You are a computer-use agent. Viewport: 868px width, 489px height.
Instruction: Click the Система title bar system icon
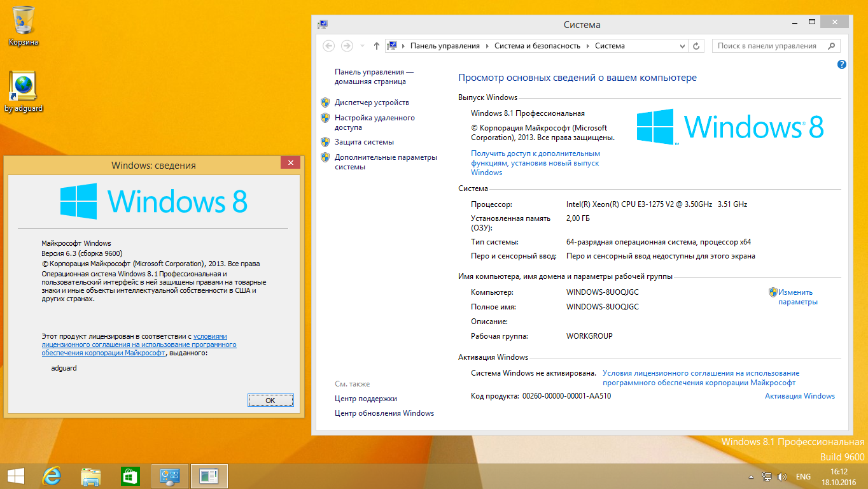[323, 24]
